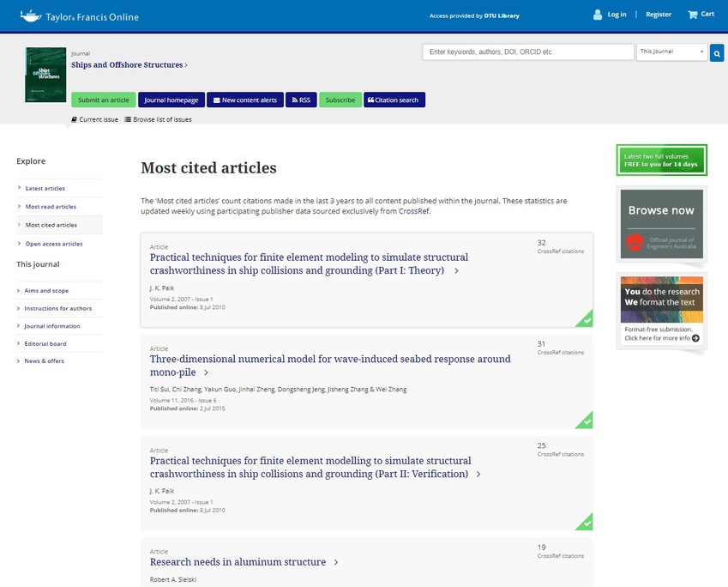Click the Taylor & Francis Online logo
Viewport: 728px width, 587px height.
pyautogui.click(x=79, y=16)
